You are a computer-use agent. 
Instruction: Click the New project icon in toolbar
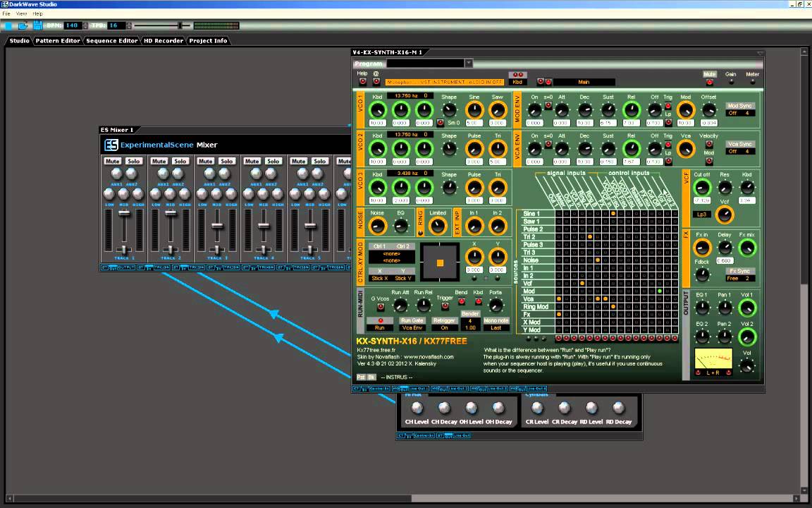pyautogui.click(x=8, y=25)
